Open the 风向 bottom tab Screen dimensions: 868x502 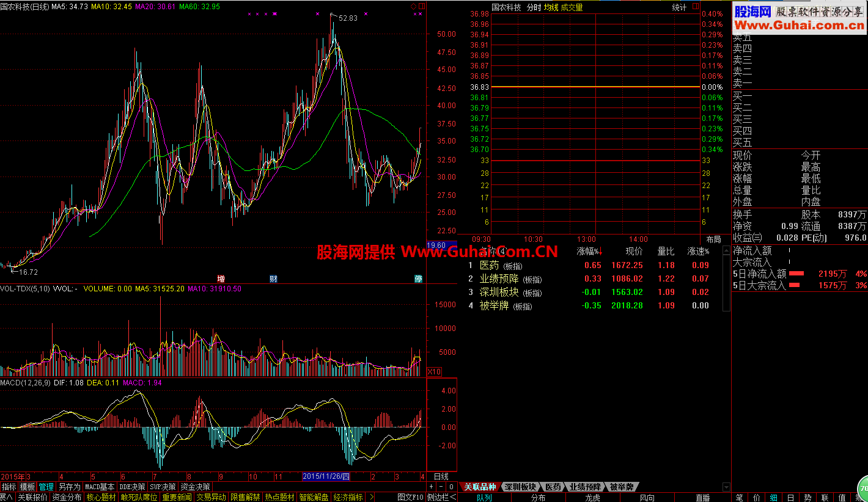tap(647, 498)
